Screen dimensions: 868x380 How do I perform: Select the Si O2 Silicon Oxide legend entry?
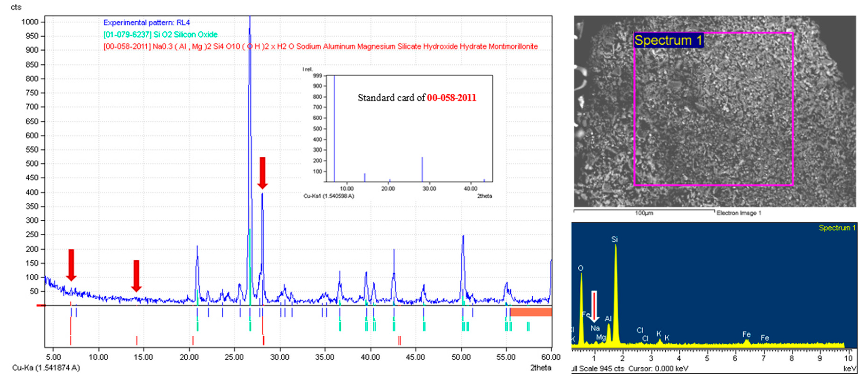tap(160, 34)
